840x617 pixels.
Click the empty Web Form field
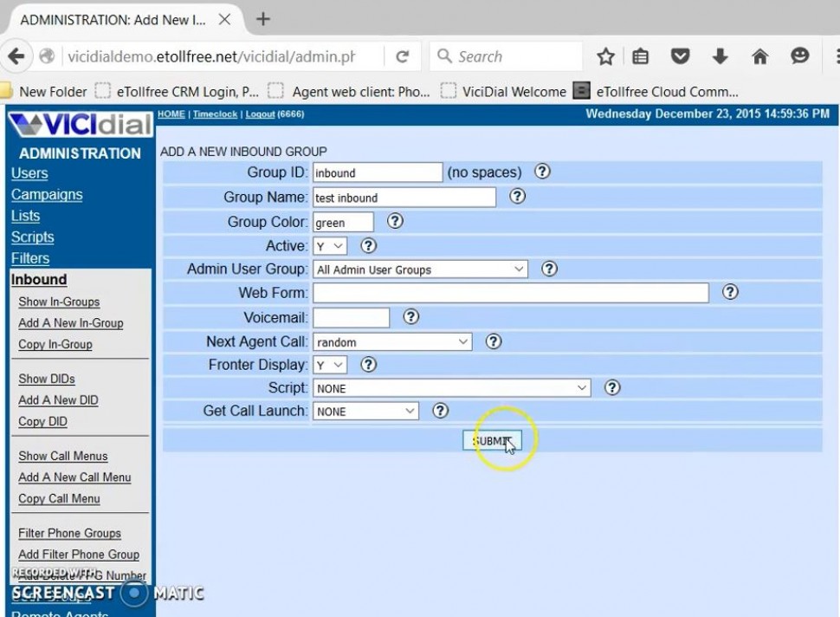[x=511, y=293]
